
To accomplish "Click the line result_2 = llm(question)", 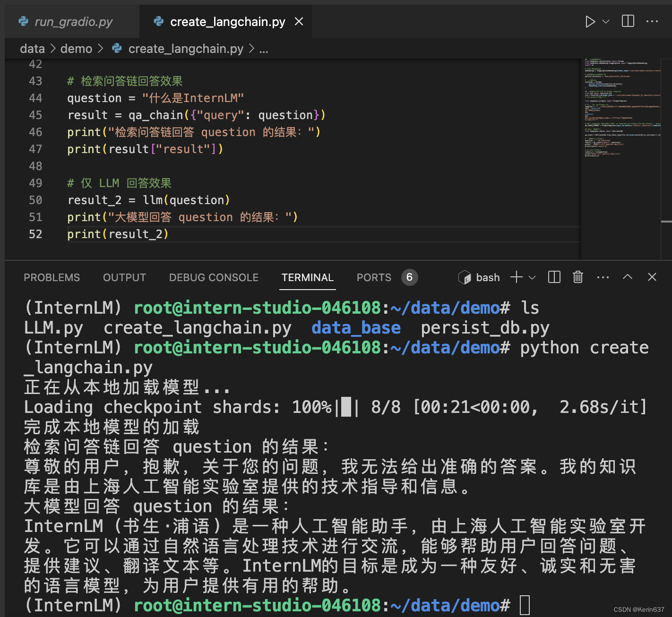I will coord(149,200).
